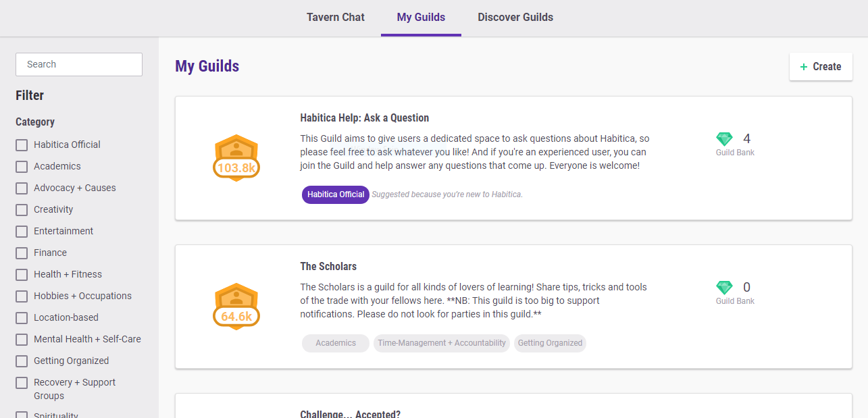This screenshot has width=868, height=418.
Task: Click into the guild Search field
Action: coord(79,65)
